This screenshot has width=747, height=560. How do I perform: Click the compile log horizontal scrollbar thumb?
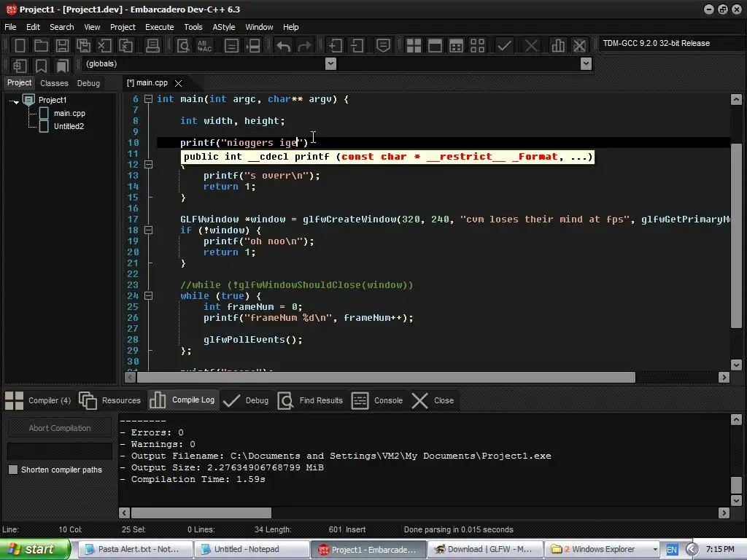pos(201,513)
